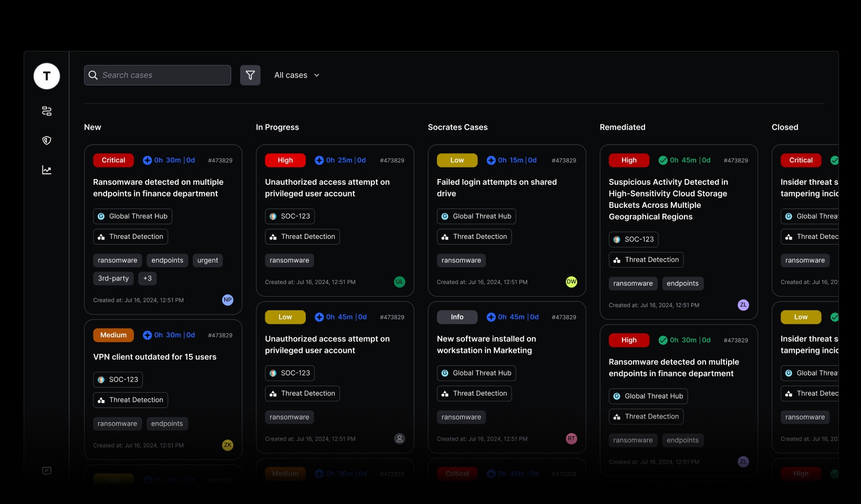The image size is (861, 504).
Task: Click the urgent tag on Ransomware card
Action: point(208,260)
